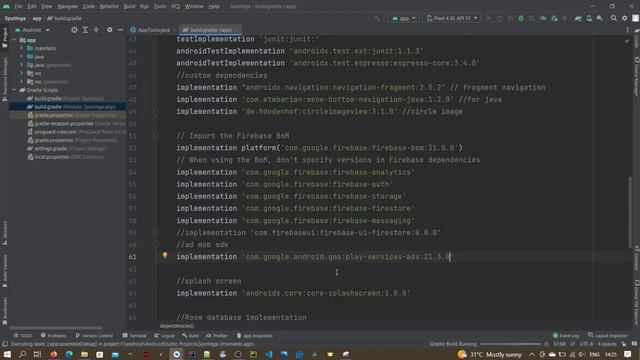Click the Expand All icon in Project panel

pos(85,30)
